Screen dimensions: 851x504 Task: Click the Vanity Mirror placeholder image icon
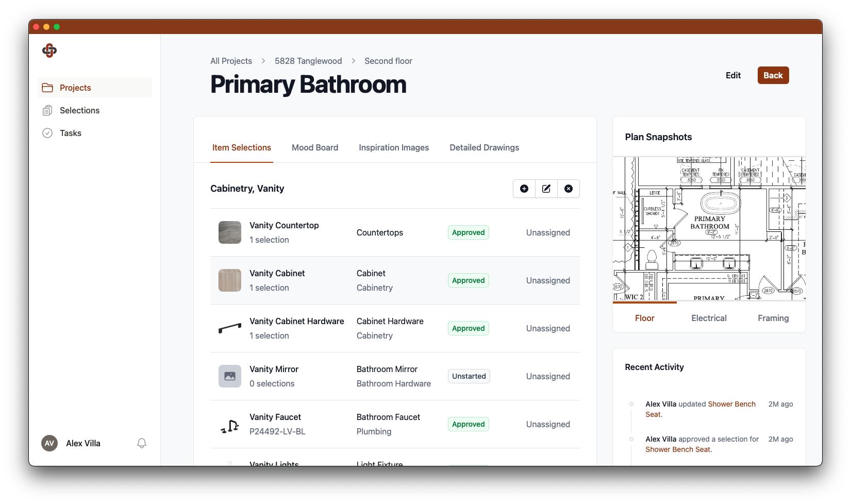pos(230,376)
